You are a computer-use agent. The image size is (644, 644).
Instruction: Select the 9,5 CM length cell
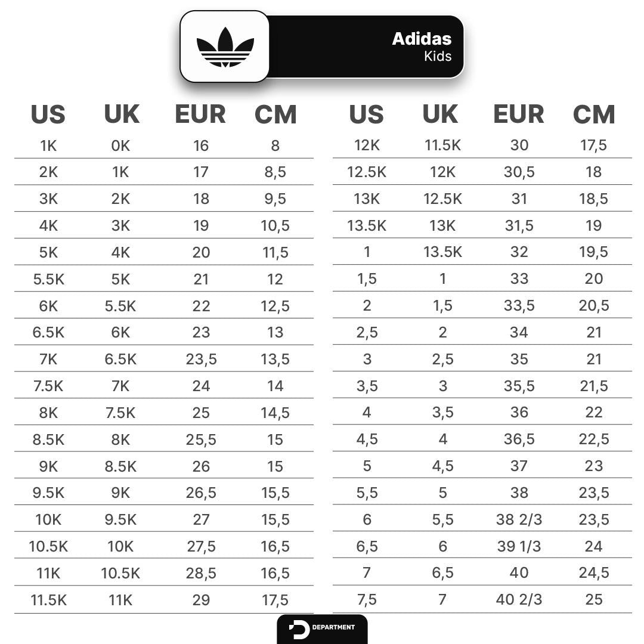pyautogui.click(x=275, y=199)
